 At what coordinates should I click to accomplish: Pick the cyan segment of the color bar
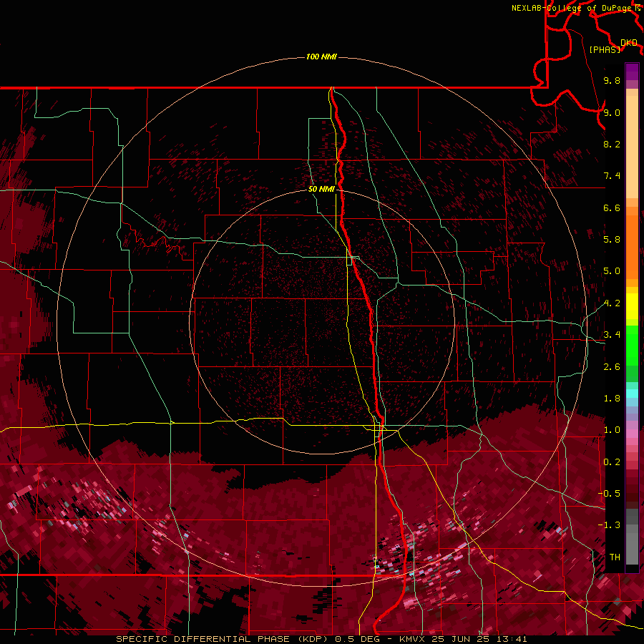(x=632, y=394)
